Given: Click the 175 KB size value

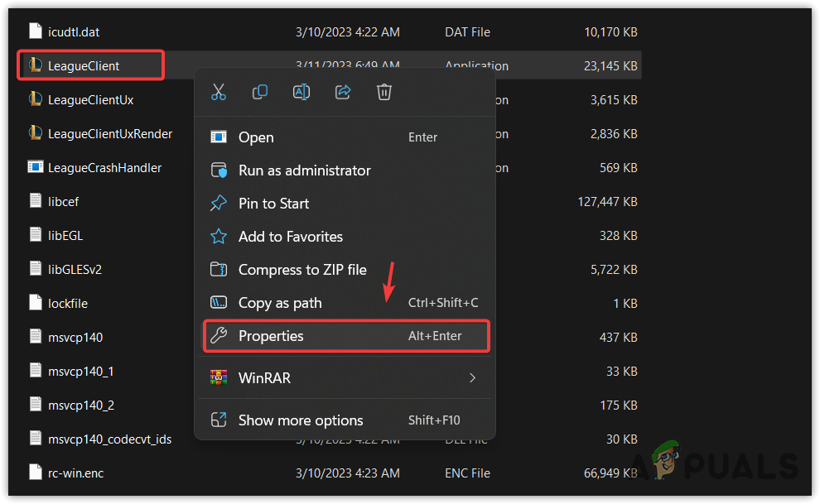Looking at the screenshot, I should point(619,406).
